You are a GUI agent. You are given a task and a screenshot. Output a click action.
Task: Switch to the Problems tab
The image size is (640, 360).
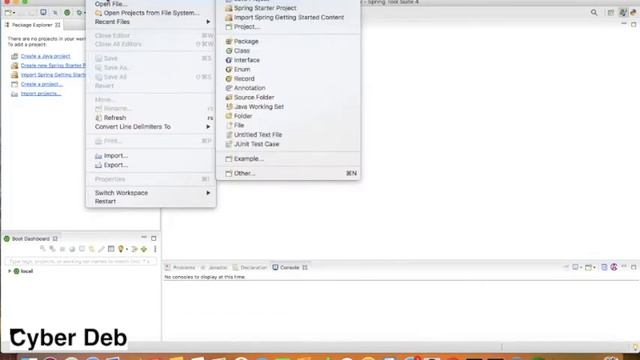180,267
